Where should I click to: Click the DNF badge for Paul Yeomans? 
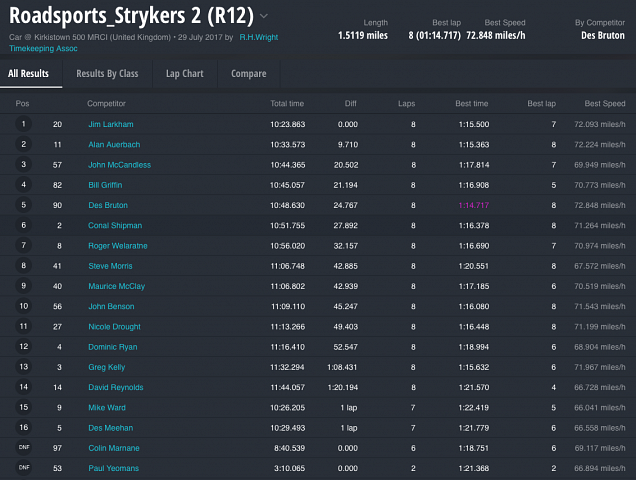pyautogui.click(x=23, y=468)
